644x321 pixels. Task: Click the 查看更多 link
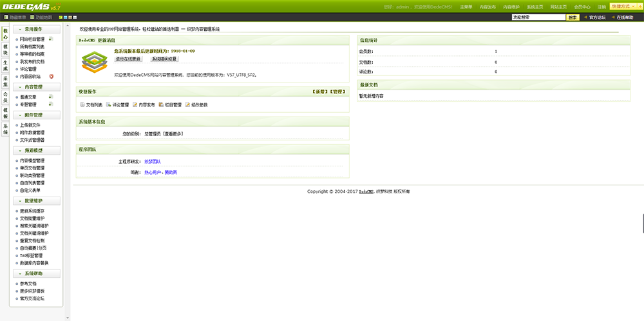pos(173,133)
